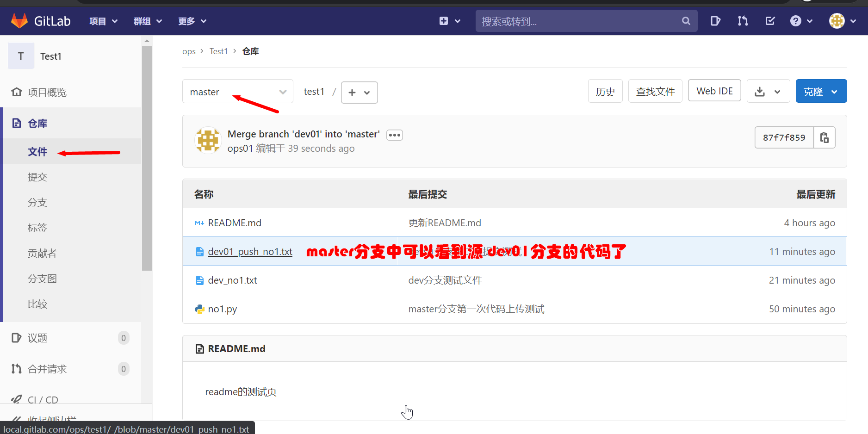Select 标签 in the repository submenu
Image resolution: width=868 pixels, height=434 pixels.
pos(37,228)
